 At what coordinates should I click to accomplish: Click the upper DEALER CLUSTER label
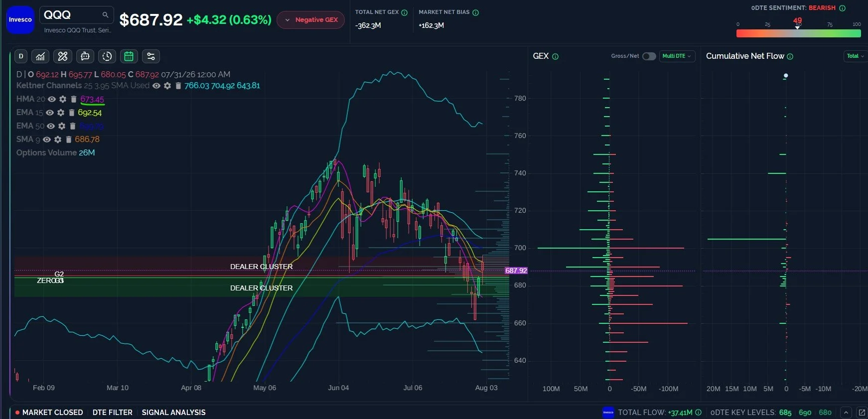(x=262, y=267)
